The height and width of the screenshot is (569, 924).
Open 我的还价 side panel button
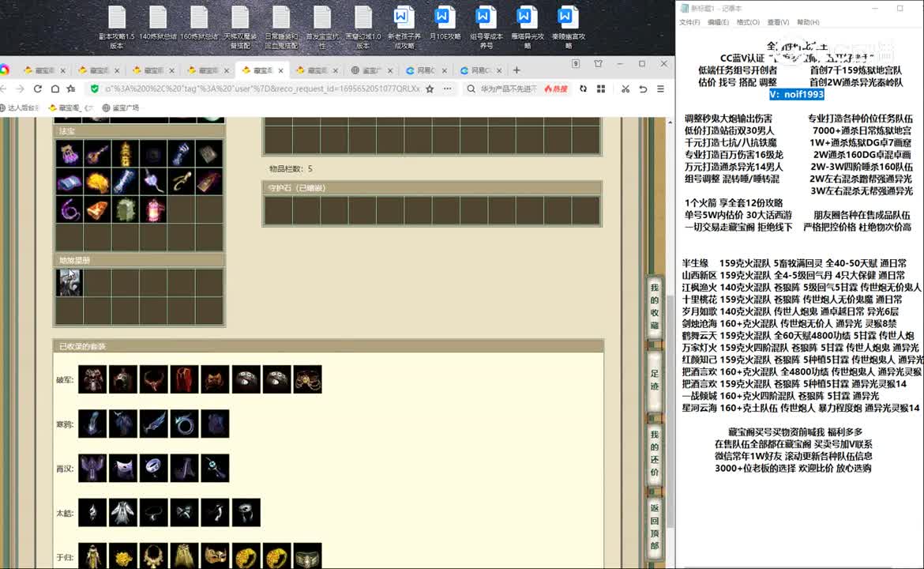pyautogui.click(x=654, y=454)
